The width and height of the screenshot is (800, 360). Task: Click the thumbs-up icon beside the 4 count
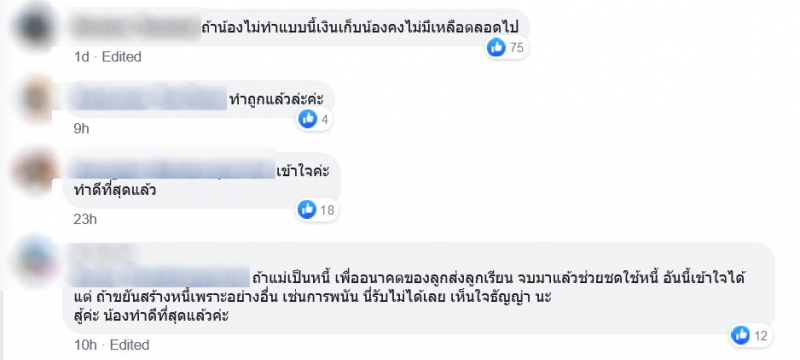(x=308, y=119)
